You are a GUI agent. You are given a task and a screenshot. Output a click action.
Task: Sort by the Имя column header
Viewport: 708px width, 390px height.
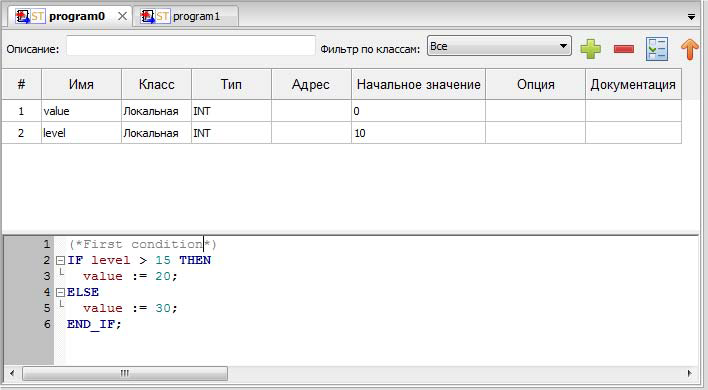point(81,84)
